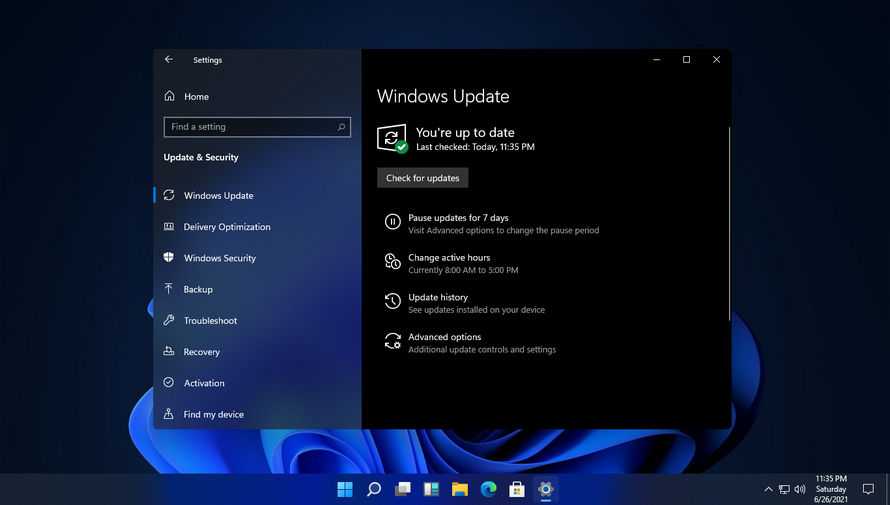890x505 pixels.
Task: Click the settings window vertical scrollbar
Action: [729, 220]
